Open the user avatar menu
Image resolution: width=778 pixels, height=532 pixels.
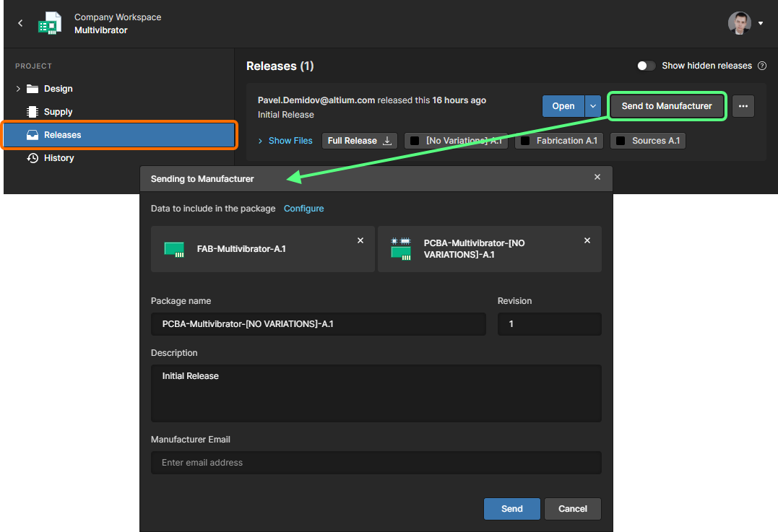pyautogui.click(x=745, y=23)
